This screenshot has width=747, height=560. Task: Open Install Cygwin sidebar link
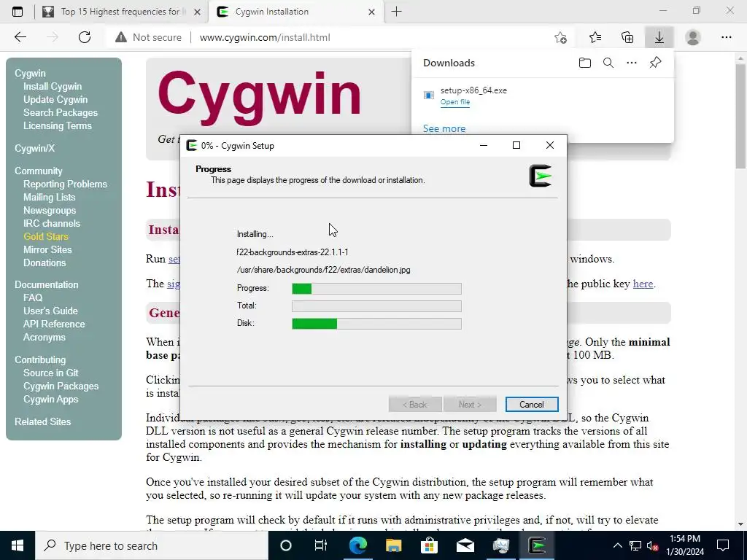(53, 86)
